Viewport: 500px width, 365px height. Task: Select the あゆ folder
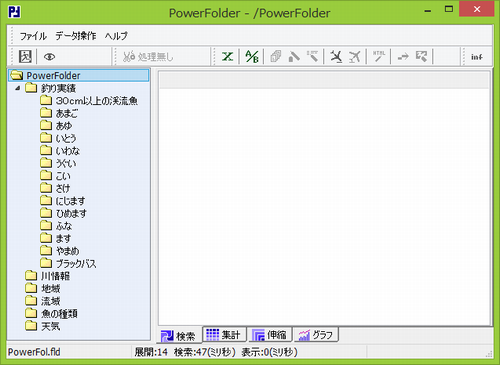tap(64, 126)
